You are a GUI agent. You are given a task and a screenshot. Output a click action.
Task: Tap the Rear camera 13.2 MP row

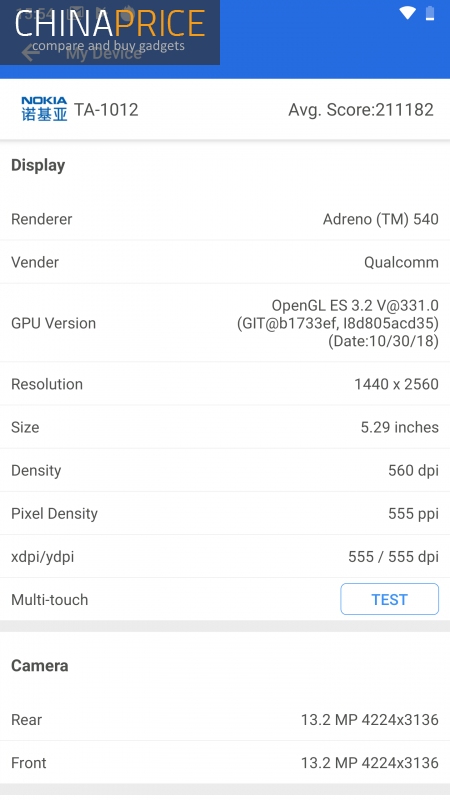pos(225,719)
